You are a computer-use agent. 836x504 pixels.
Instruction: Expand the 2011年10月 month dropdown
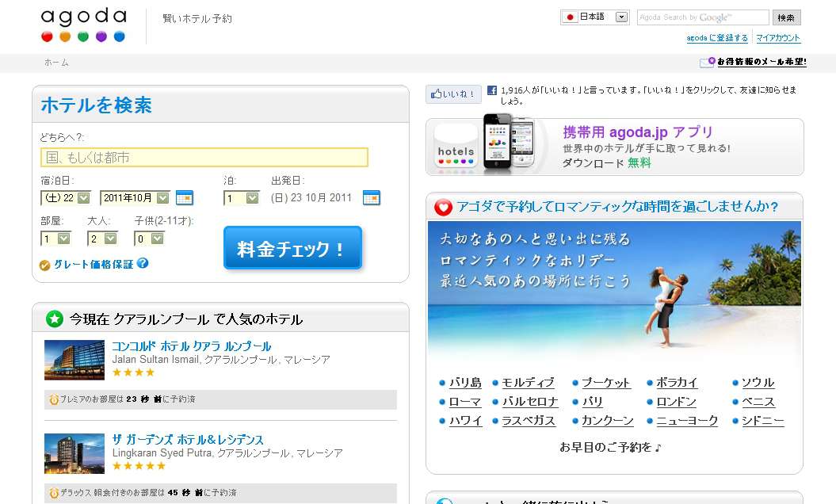click(162, 198)
